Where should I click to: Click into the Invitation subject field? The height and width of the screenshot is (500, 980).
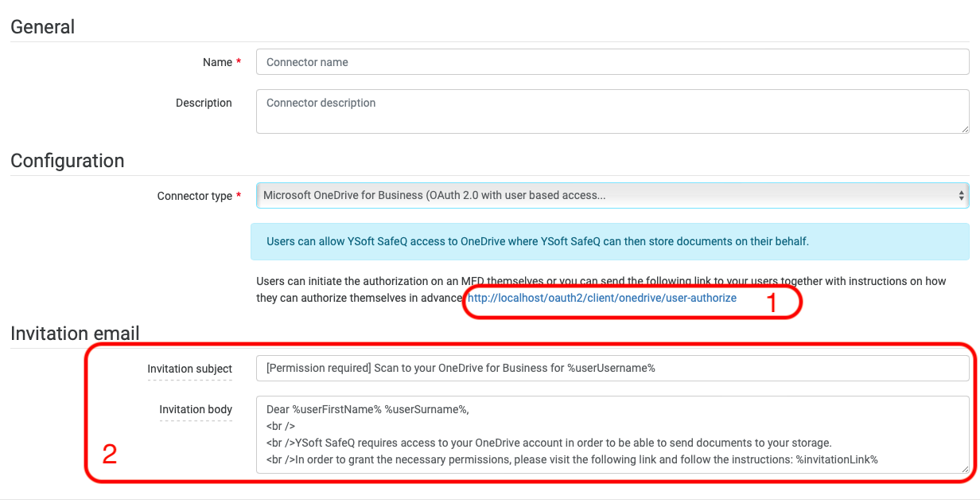pyautogui.click(x=612, y=369)
